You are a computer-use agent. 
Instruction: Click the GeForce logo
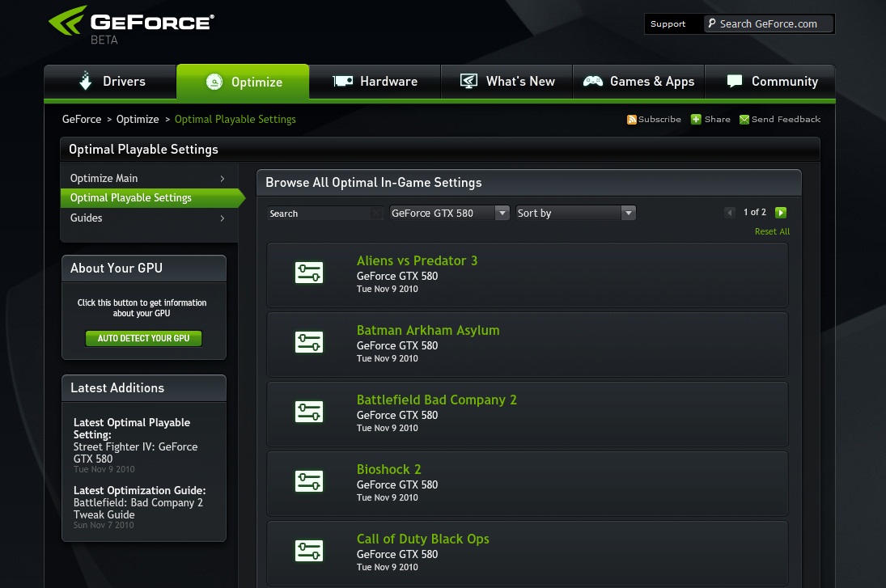tap(131, 25)
